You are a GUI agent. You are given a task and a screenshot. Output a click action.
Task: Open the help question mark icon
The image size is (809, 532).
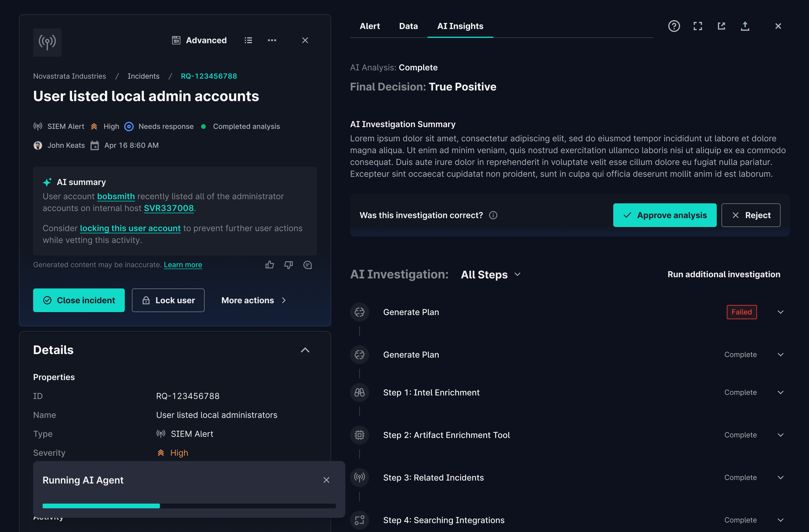coord(674,26)
